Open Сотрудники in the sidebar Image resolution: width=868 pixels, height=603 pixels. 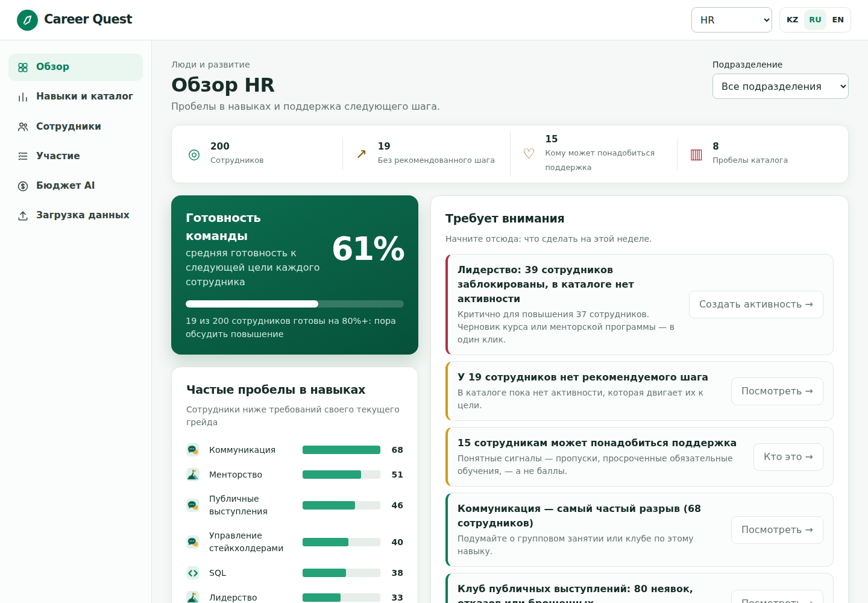75,127
